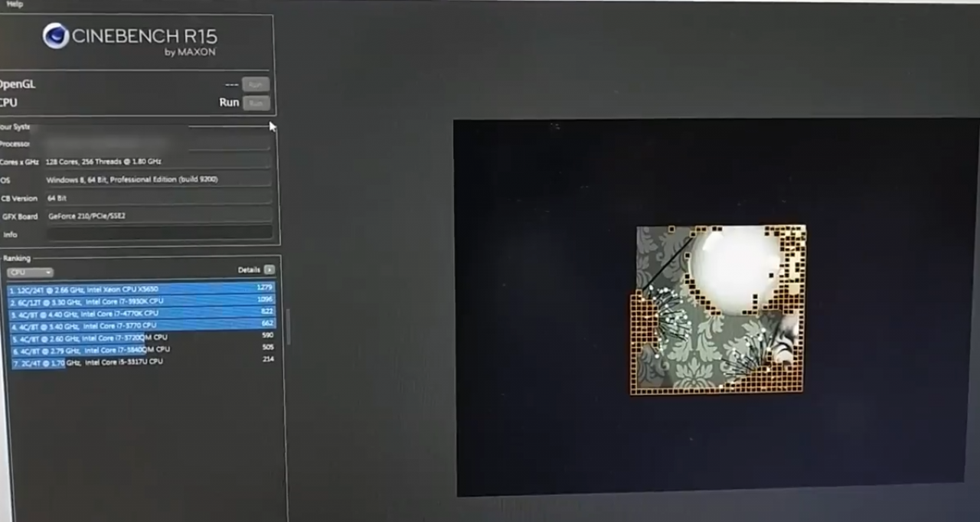Click the CB Version 64 Bit field

point(158,198)
